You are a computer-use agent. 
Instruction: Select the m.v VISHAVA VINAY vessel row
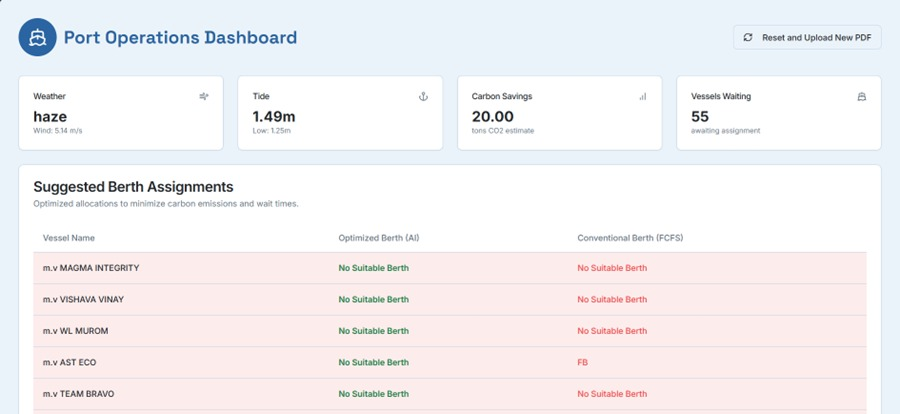point(83,299)
